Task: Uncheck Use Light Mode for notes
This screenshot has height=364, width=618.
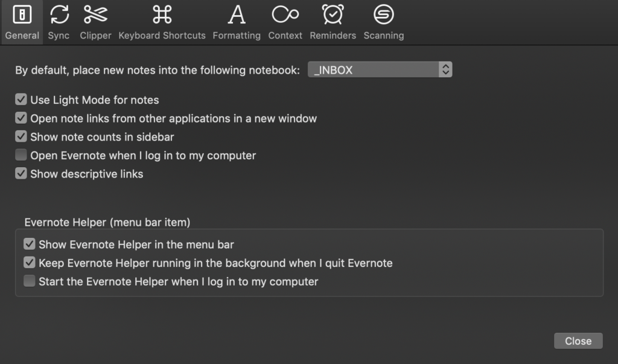Action: (21, 100)
